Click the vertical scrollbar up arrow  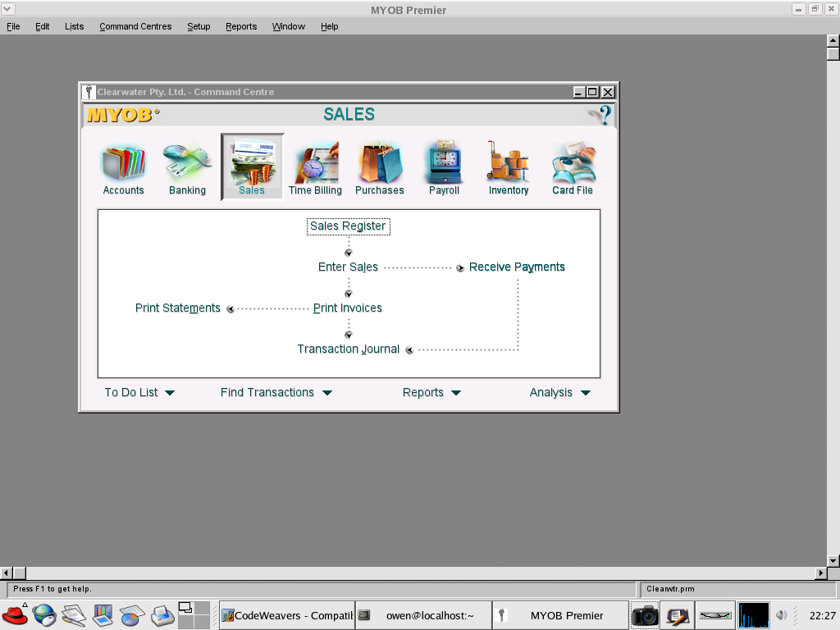point(833,41)
